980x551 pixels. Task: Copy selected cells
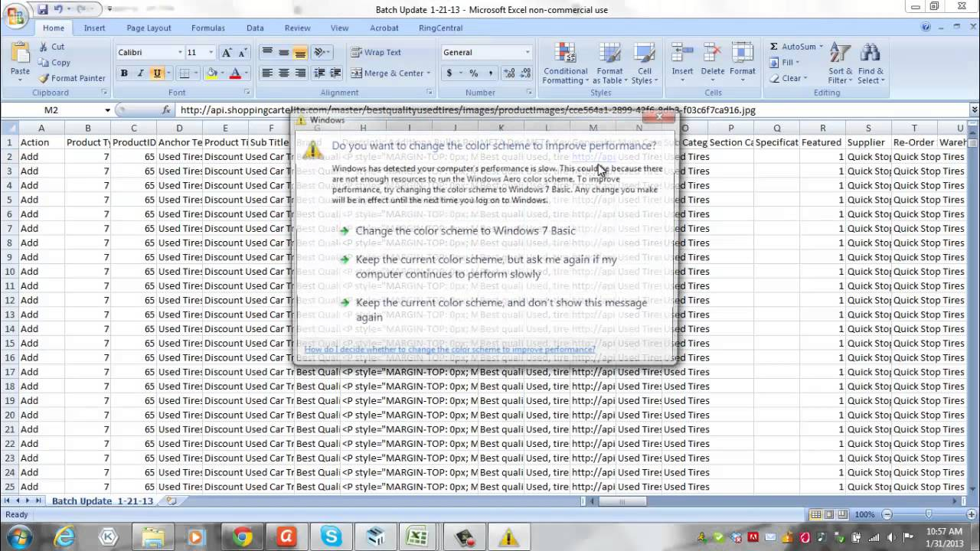tap(54, 63)
